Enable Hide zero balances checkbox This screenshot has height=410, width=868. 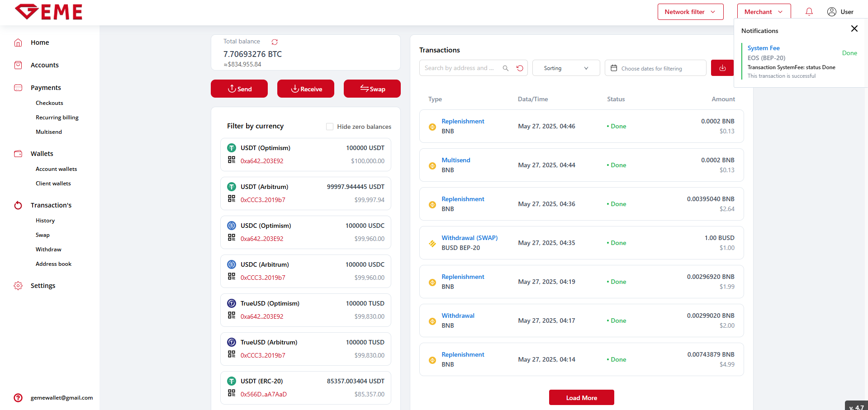pyautogui.click(x=330, y=127)
